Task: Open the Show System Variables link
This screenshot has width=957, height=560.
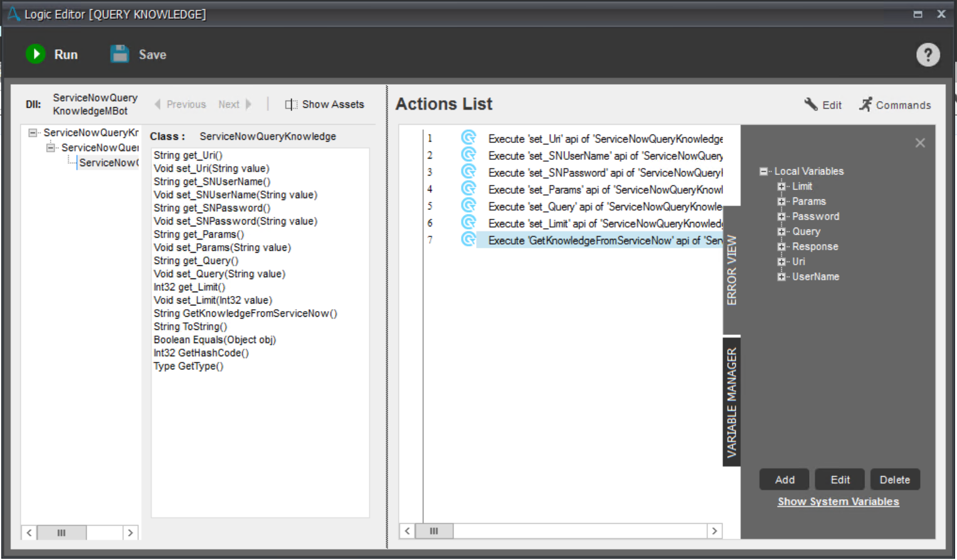Action: pyautogui.click(x=838, y=502)
